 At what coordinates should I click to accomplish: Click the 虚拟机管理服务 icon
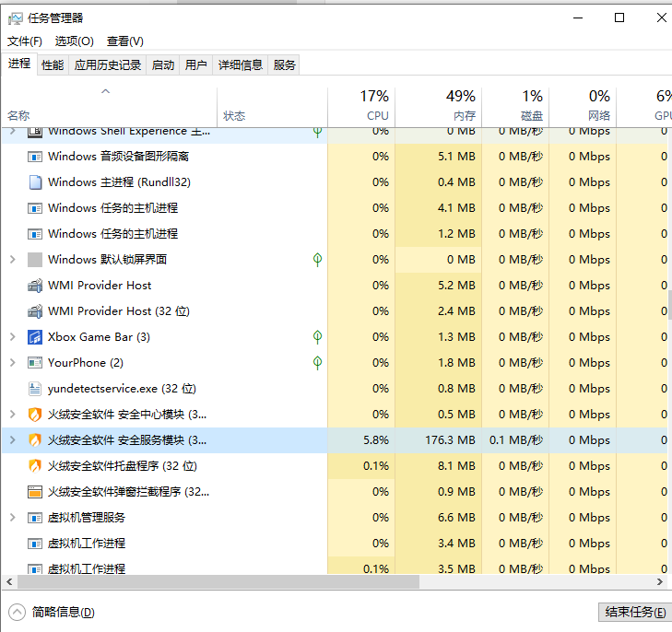[x=35, y=518]
